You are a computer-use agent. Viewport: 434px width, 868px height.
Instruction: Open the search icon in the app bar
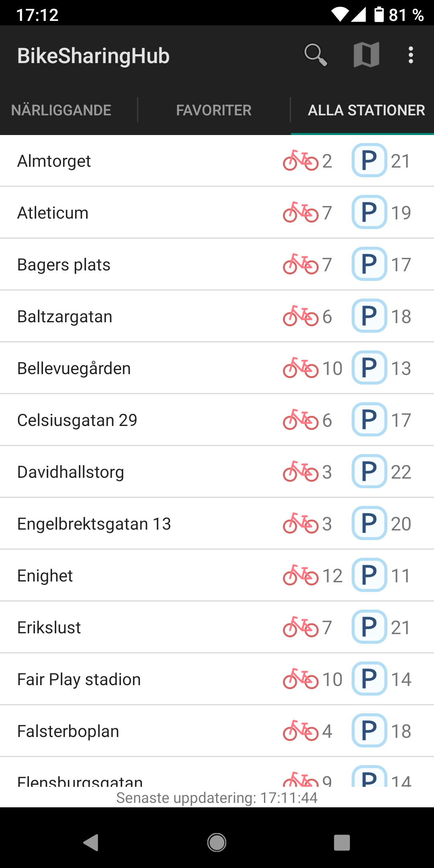tap(315, 55)
